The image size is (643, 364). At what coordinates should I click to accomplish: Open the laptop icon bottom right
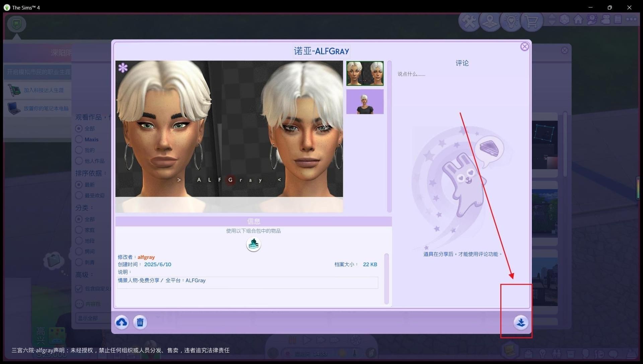(x=510, y=351)
